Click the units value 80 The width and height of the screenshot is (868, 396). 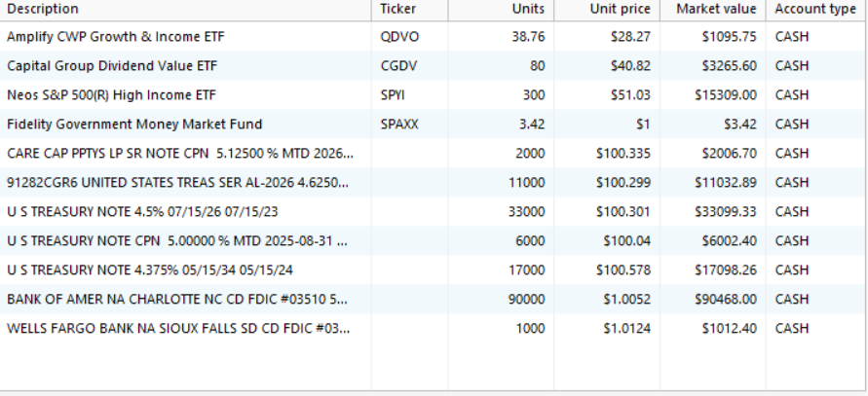538,66
